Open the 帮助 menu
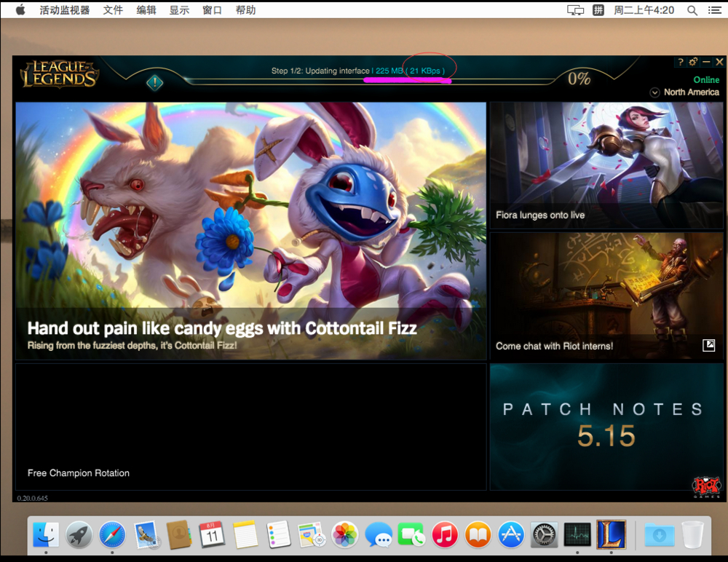 pos(245,9)
